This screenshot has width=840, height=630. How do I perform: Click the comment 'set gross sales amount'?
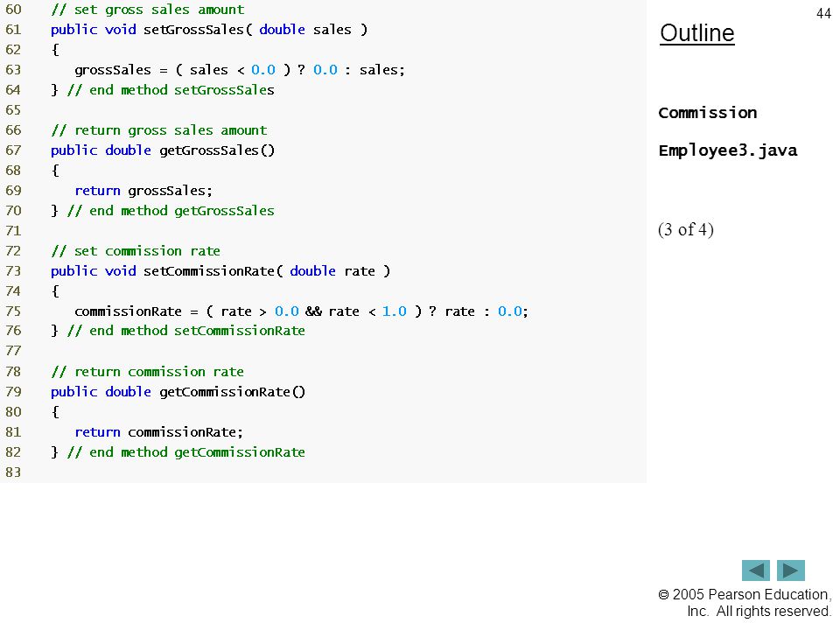148,10
